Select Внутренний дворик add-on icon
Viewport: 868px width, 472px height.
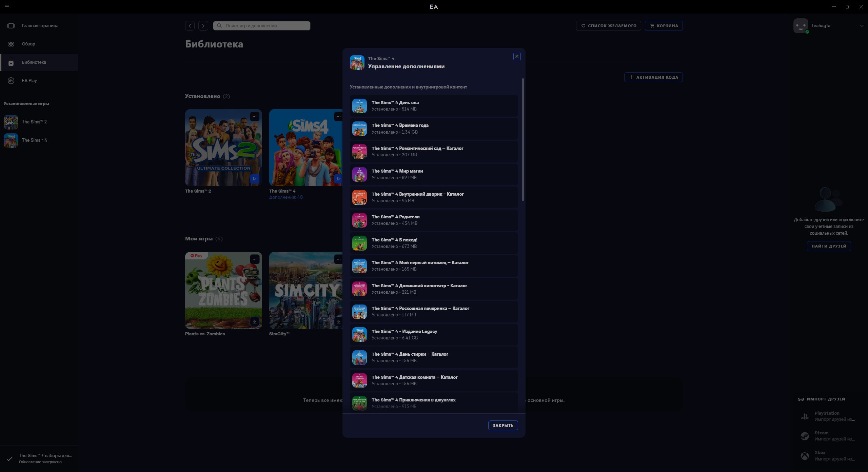coord(359,197)
